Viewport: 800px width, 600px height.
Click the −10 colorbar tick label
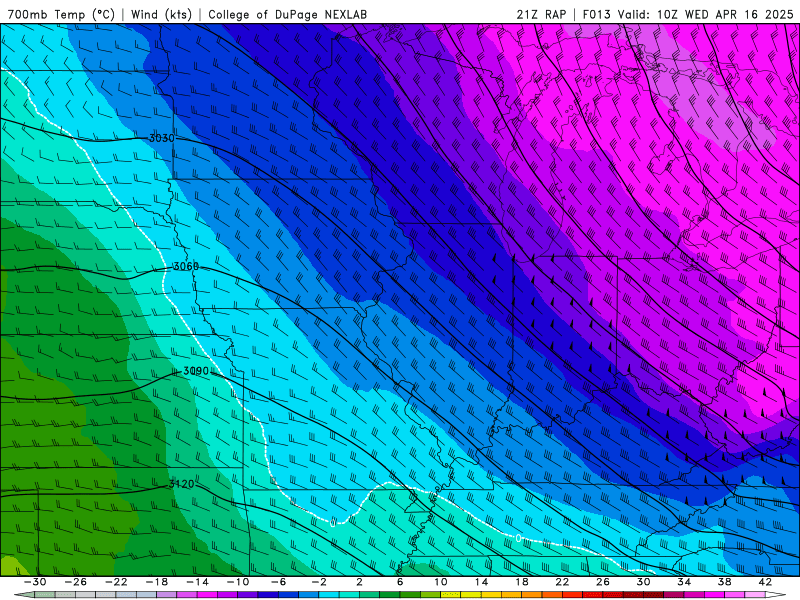coord(238,582)
